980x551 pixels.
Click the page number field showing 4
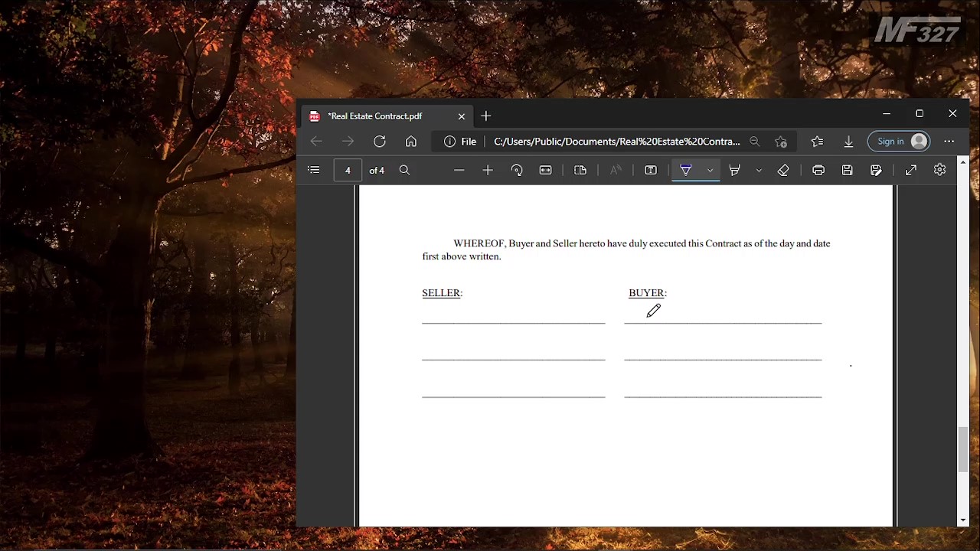348,170
